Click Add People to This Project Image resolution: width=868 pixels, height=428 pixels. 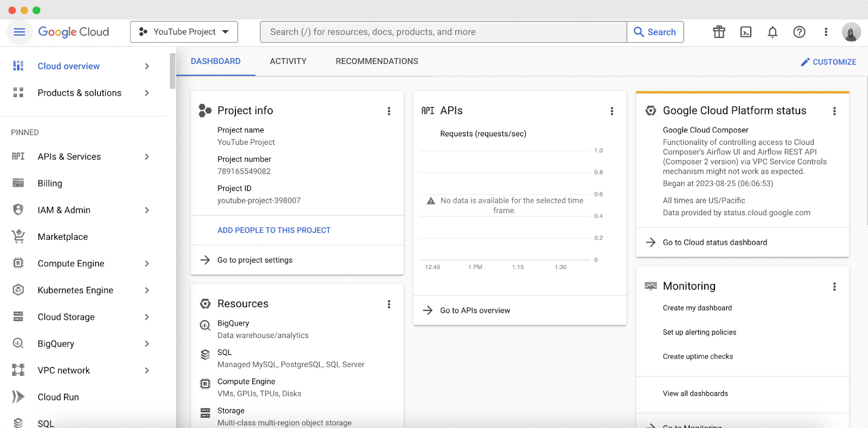point(274,230)
